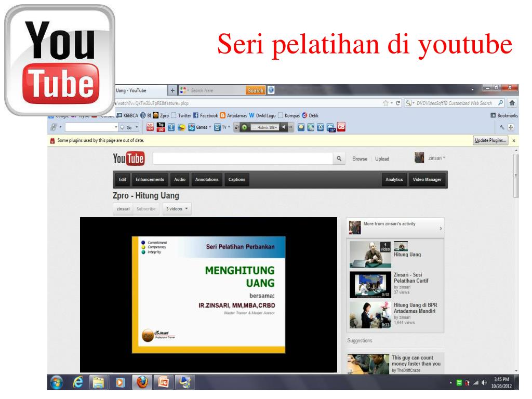Click the Firefox home button
Image resolution: width=532 pixels, height=399 pixels.
tap(512, 103)
